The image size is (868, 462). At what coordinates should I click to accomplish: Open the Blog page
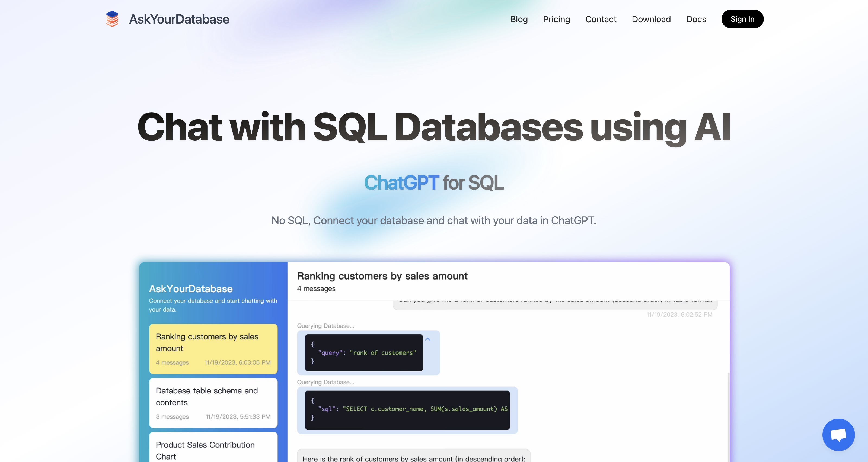[519, 19]
